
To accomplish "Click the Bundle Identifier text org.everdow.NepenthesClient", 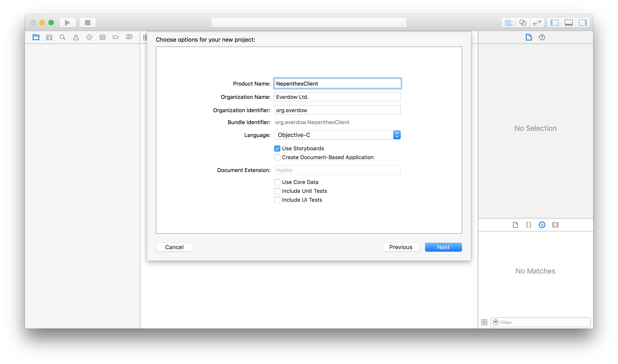I will tap(312, 122).
